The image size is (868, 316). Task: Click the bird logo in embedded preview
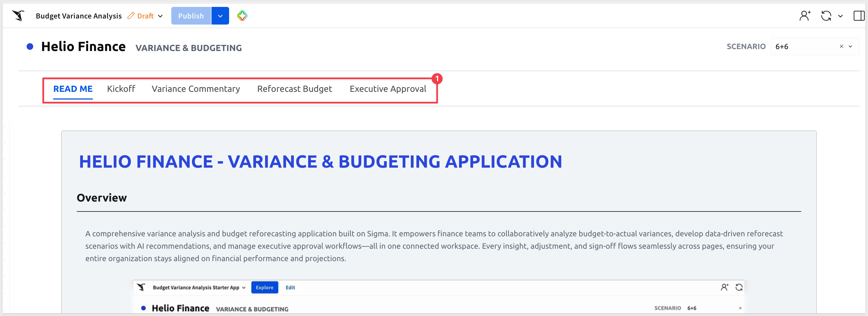[141, 287]
